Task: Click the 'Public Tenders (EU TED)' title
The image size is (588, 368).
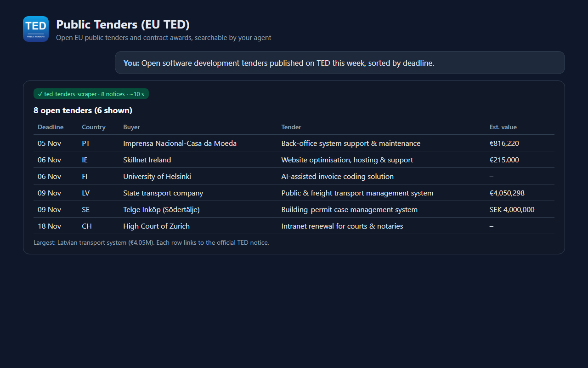Action: 123,24
